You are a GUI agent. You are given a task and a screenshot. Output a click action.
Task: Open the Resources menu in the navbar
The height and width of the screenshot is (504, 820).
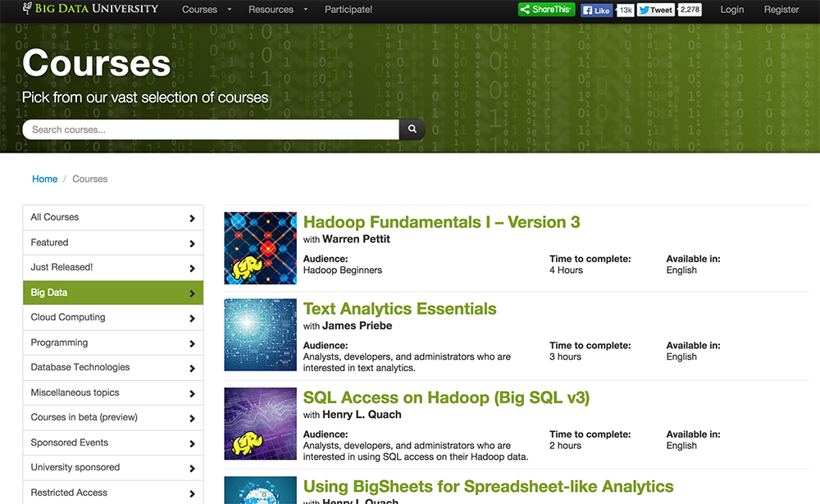tap(271, 9)
